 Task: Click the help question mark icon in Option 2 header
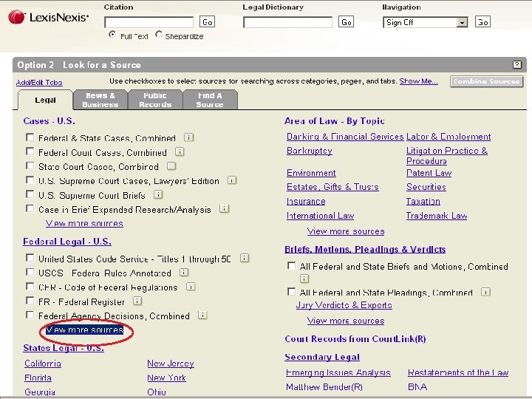(x=517, y=64)
